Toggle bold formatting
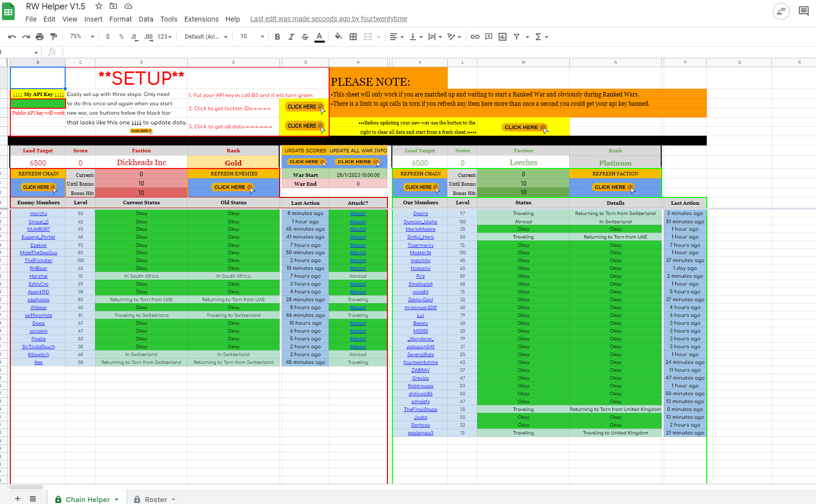This screenshot has height=504, width=816. (277, 37)
